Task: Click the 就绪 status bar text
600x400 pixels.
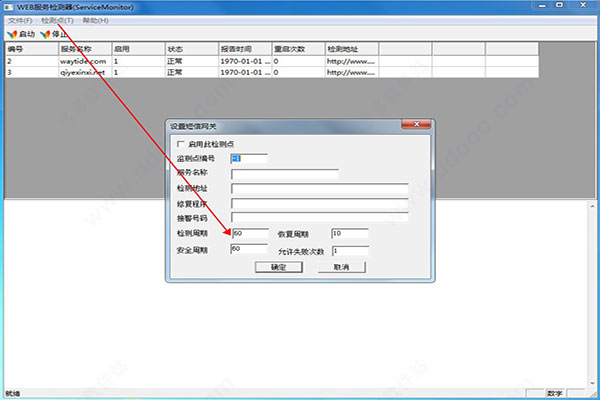Action: pos(13,393)
